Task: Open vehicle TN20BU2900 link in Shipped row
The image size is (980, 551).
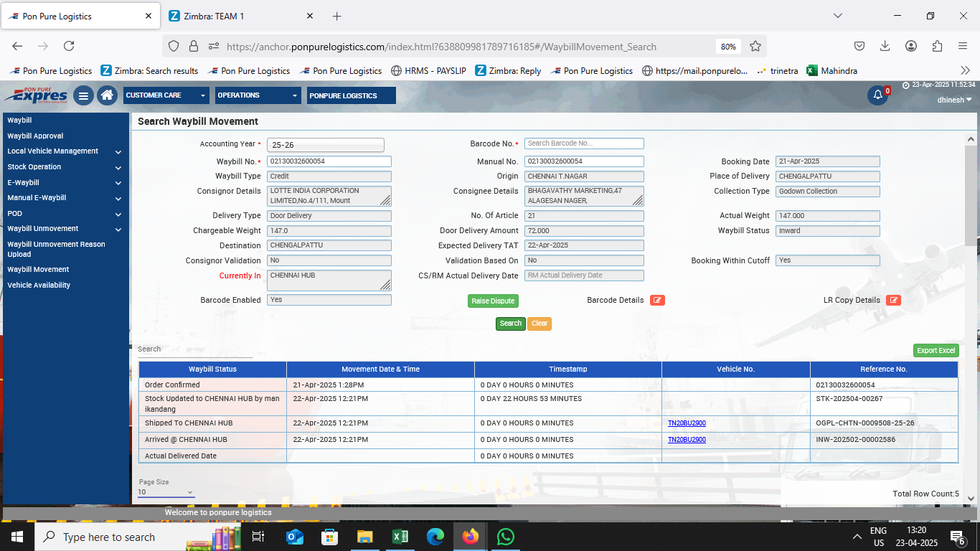Action: 687,423
